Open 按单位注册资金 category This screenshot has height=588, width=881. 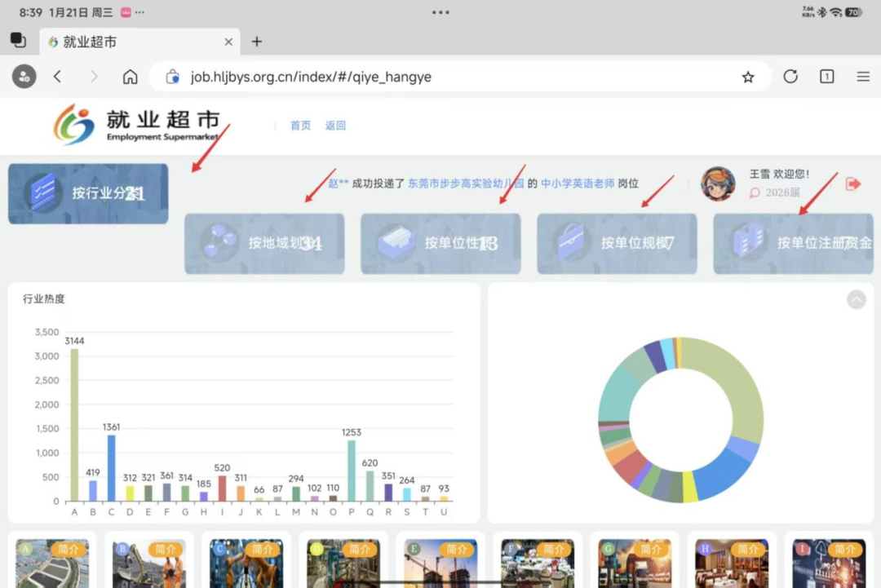793,243
